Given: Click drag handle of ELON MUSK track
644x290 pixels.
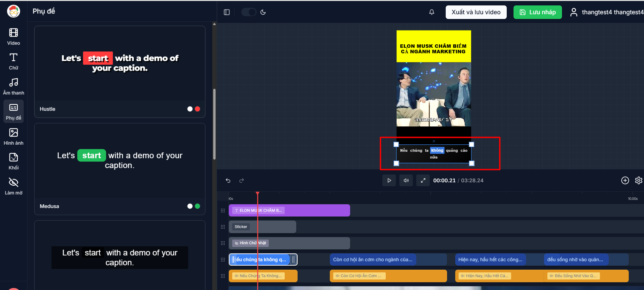Looking at the screenshot, I should click(223, 210).
